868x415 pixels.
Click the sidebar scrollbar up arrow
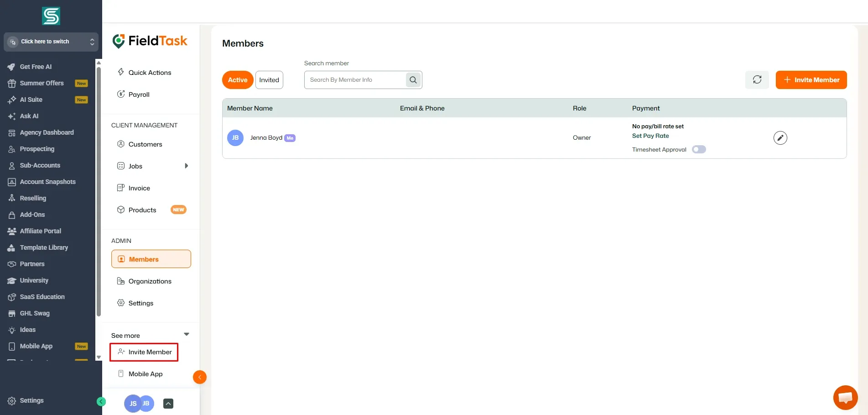tap(99, 63)
